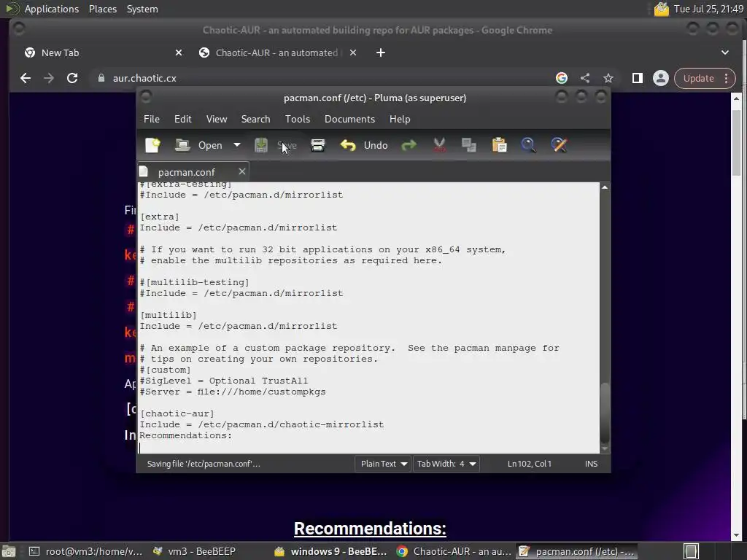Open the Places menu in top panel
Viewport: 747px width, 560px height.
[102, 9]
